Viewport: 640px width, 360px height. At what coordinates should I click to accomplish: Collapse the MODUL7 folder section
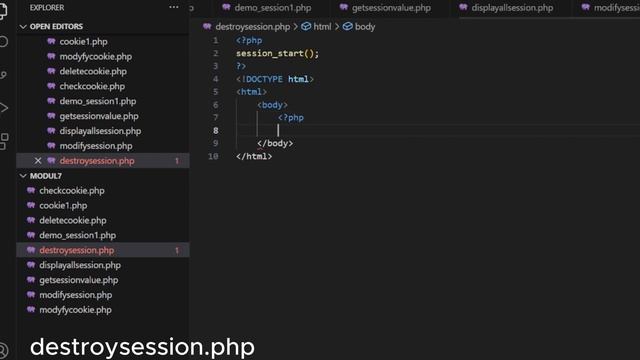coord(41,176)
